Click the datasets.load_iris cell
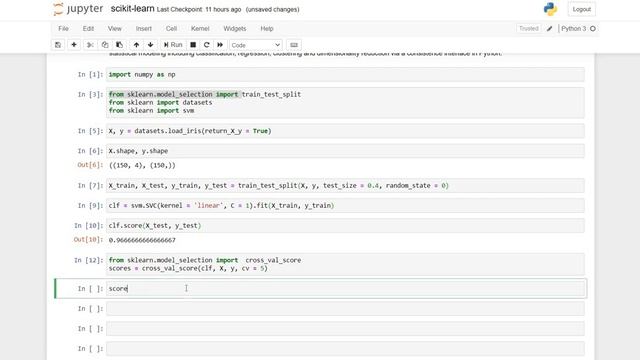The height and width of the screenshot is (360, 640). 345,131
